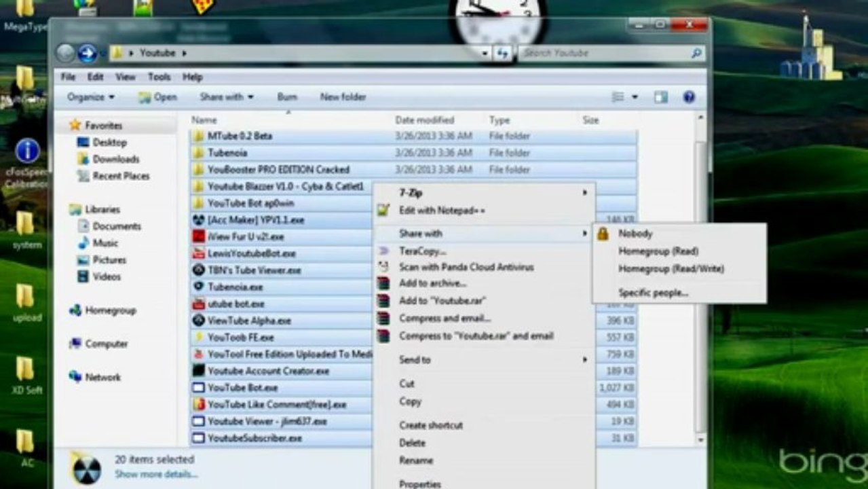868x489 pixels.
Task: Click the Favorites star icon
Action: pyautogui.click(x=75, y=125)
